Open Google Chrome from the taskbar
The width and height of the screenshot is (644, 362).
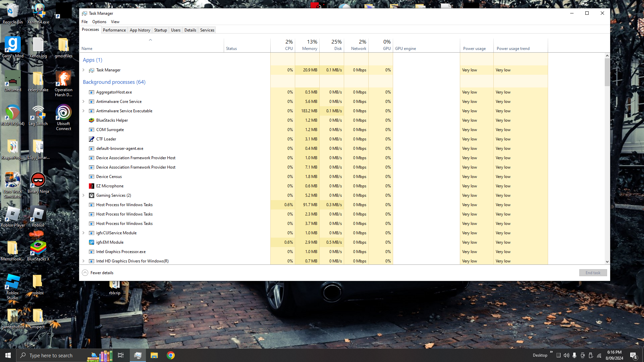(171, 355)
